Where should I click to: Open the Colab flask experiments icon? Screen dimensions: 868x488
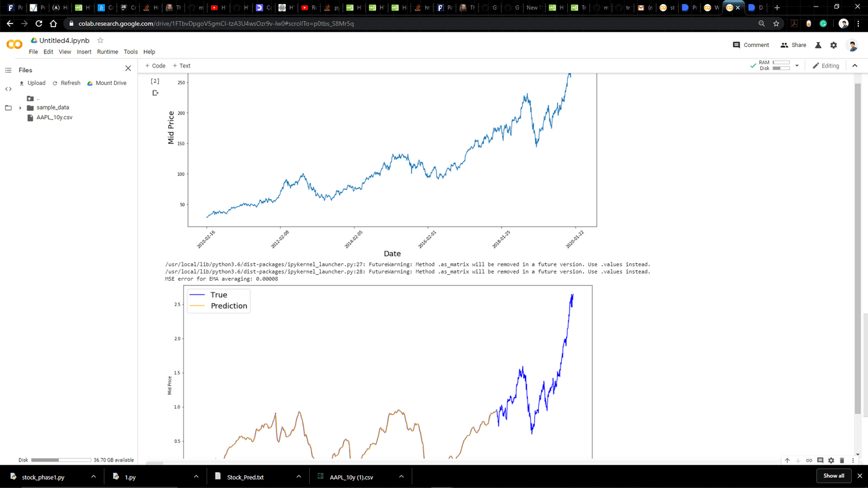pos(819,45)
